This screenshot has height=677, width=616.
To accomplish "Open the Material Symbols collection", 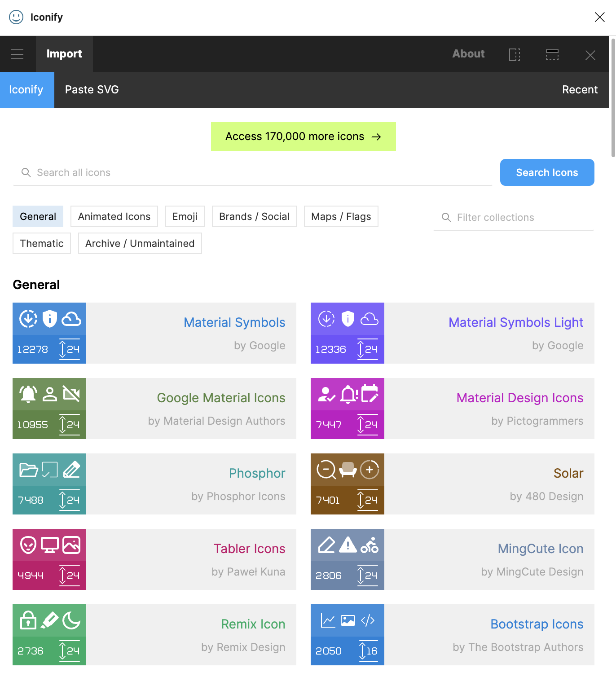I will (x=154, y=333).
